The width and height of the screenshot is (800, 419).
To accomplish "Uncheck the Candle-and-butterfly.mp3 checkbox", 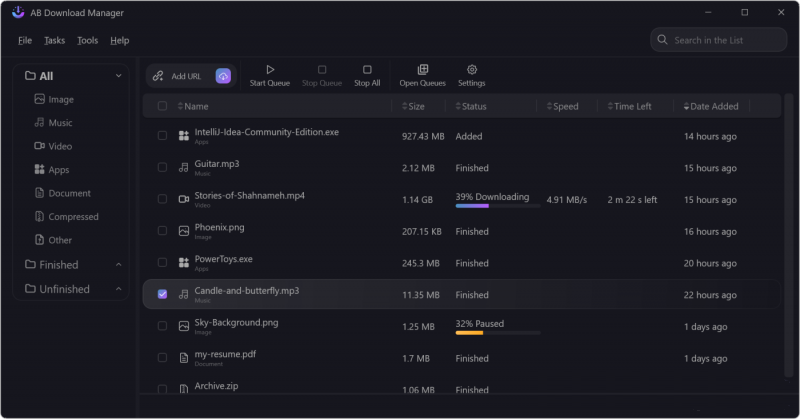I will click(x=162, y=294).
